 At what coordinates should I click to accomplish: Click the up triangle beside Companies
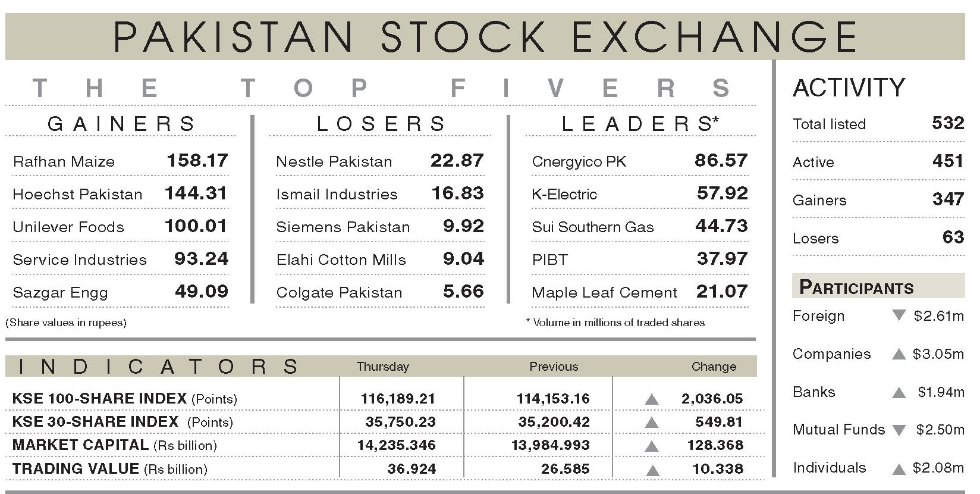pos(899,355)
